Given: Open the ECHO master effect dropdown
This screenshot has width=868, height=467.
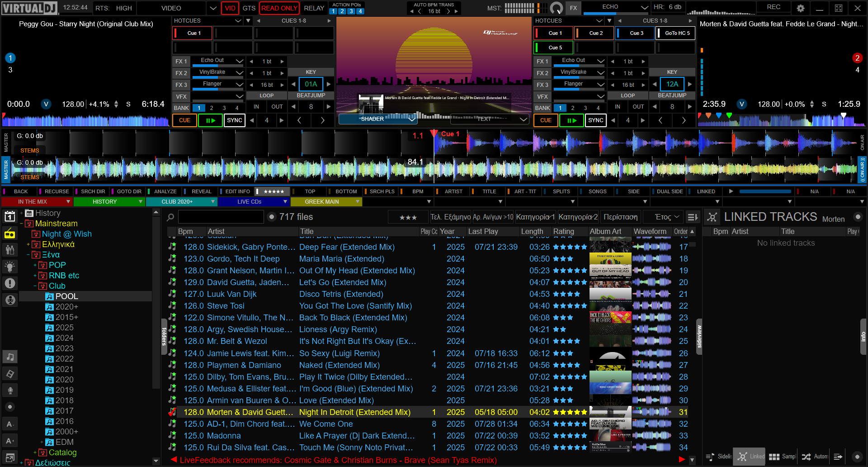Looking at the screenshot, I should [x=644, y=7].
